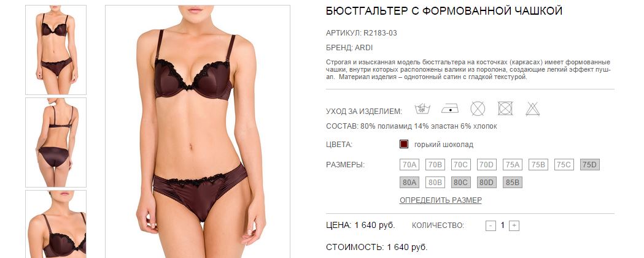The width and height of the screenshot is (644, 258).
Task: View the back-view thumbnail
Action: click(56, 142)
